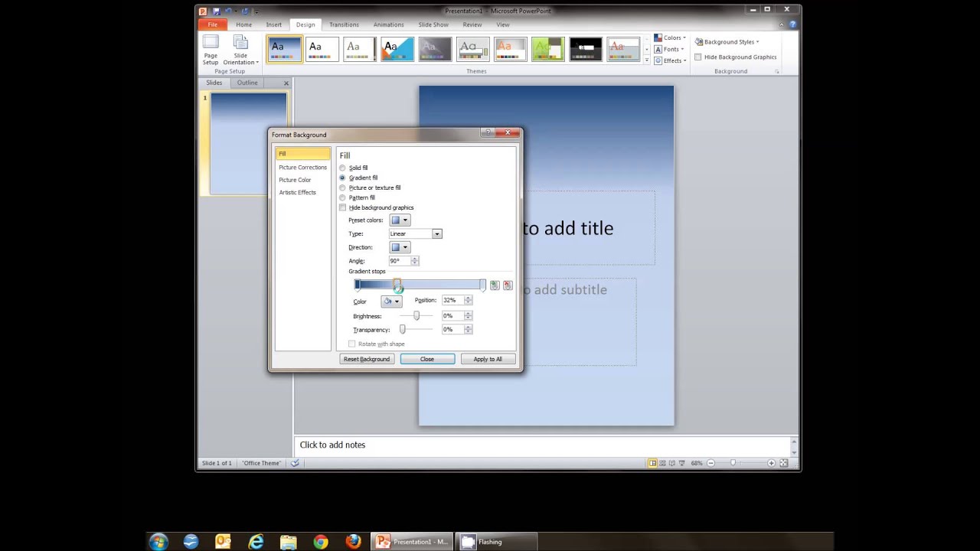
Task: Toggle Hide Background Graphics in ribbon
Action: (x=735, y=57)
